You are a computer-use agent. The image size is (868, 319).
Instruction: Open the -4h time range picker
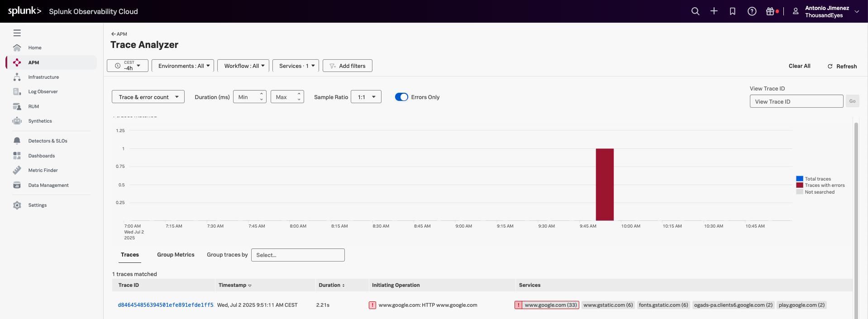point(128,66)
